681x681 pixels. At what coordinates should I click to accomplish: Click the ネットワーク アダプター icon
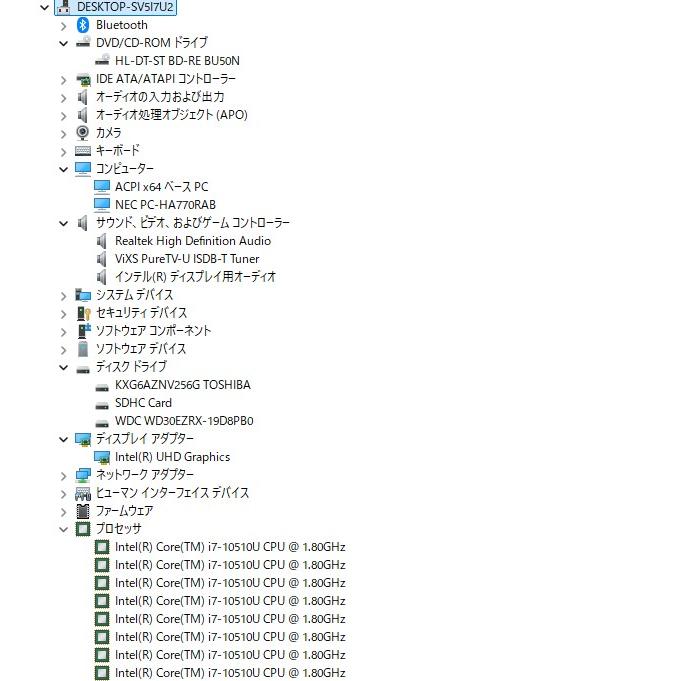(x=83, y=475)
